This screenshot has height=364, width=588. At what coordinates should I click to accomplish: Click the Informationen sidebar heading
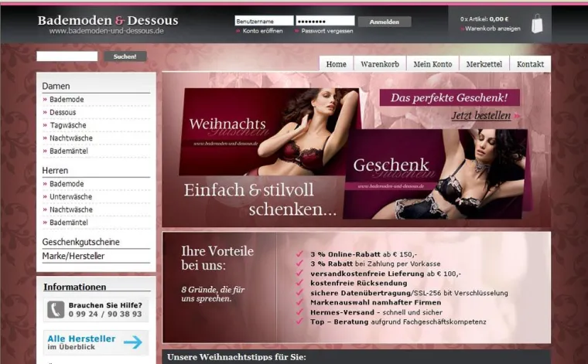tap(74, 287)
